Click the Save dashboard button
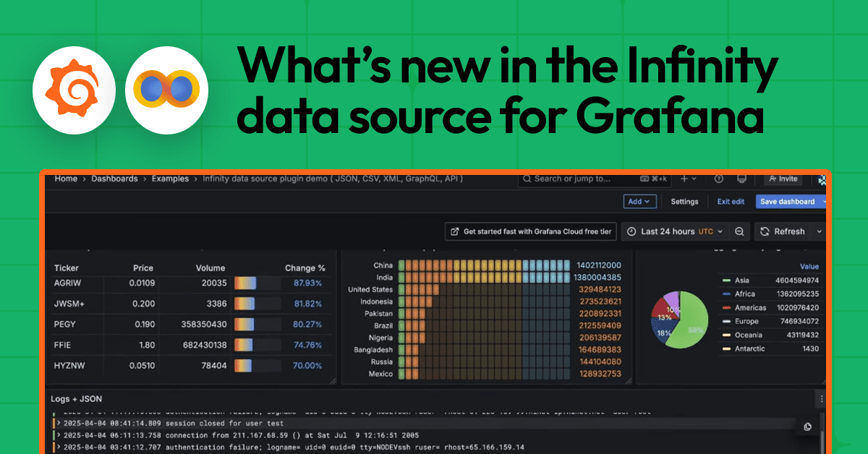The image size is (868, 454). pos(788,202)
